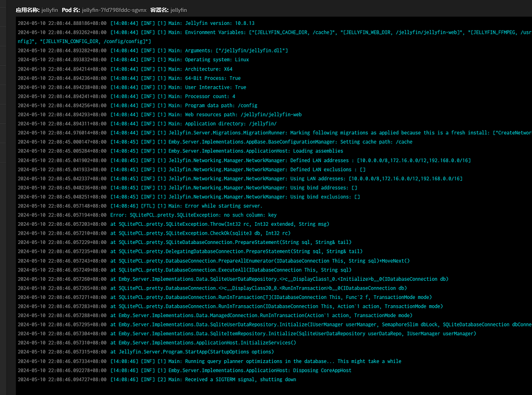The image size is (532, 395).
Task: Click the 'SQLiteDatabaseConnection.PrepareStatement' stack line
Action: [184, 242]
